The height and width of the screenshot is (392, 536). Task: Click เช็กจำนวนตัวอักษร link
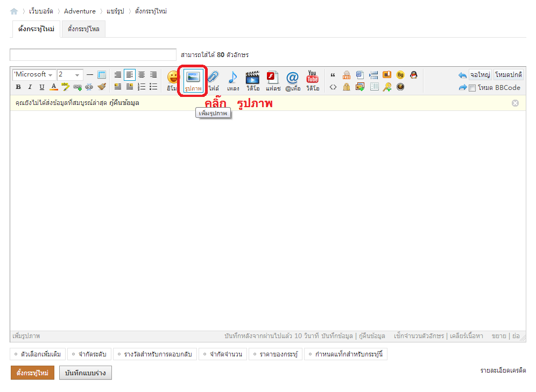click(x=419, y=336)
